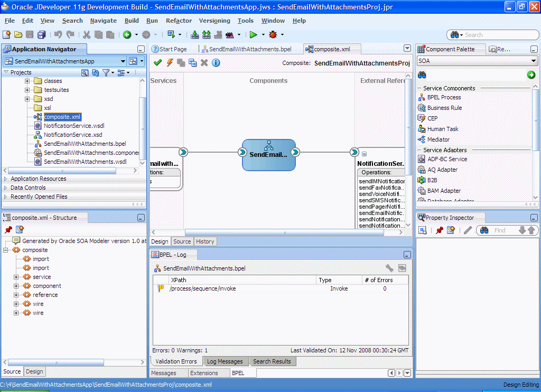Click the /process/sequence/invoke log row
The height and width of the screenshot is (392, 541).
[281, 288]
